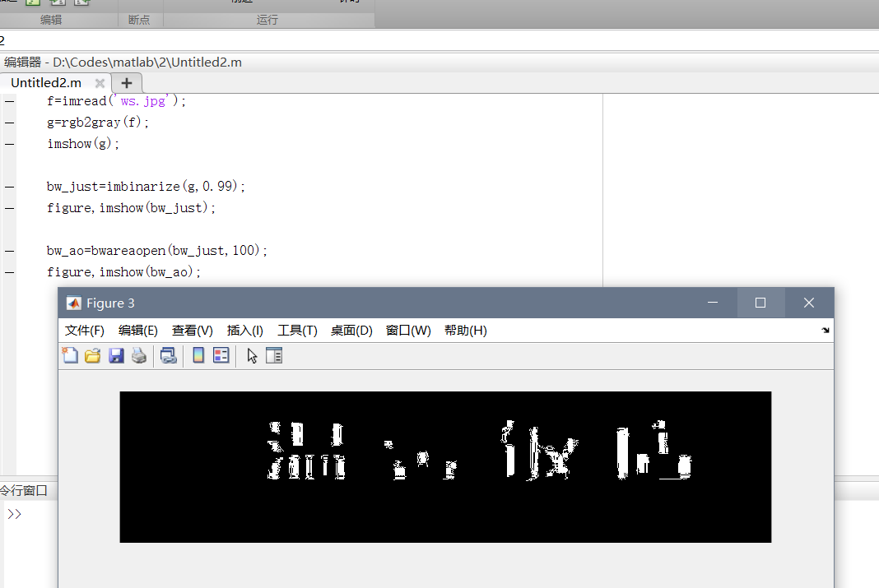Click the Figure 3 title bar text
The height and width of the screenshot is (588, 879).
pyautogui.click(x=110, y=303)
